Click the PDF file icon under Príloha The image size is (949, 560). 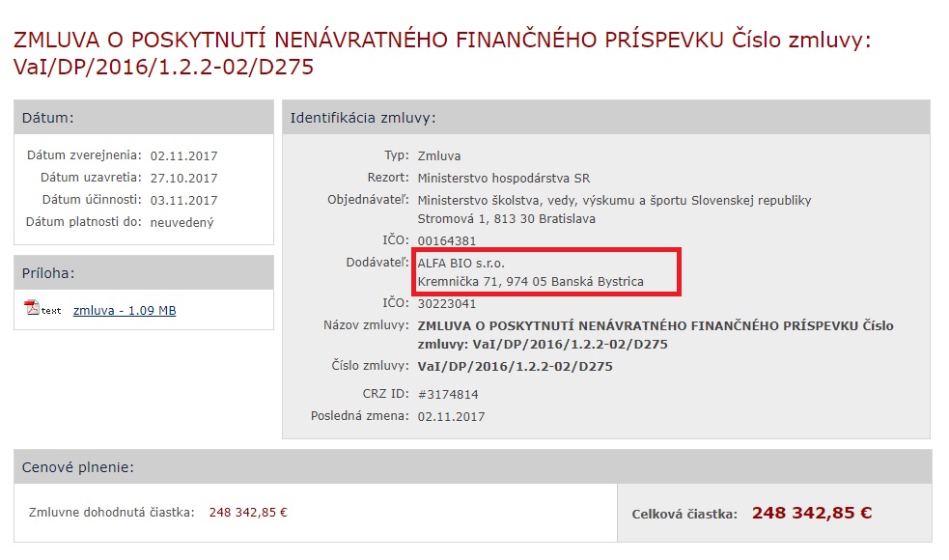click(x=32, y=308)
